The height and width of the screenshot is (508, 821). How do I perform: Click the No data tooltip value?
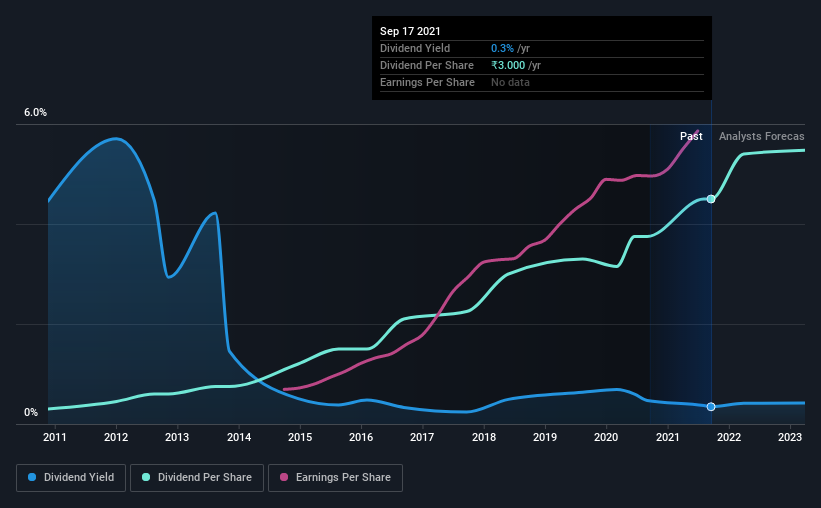[x=510, y=82]
